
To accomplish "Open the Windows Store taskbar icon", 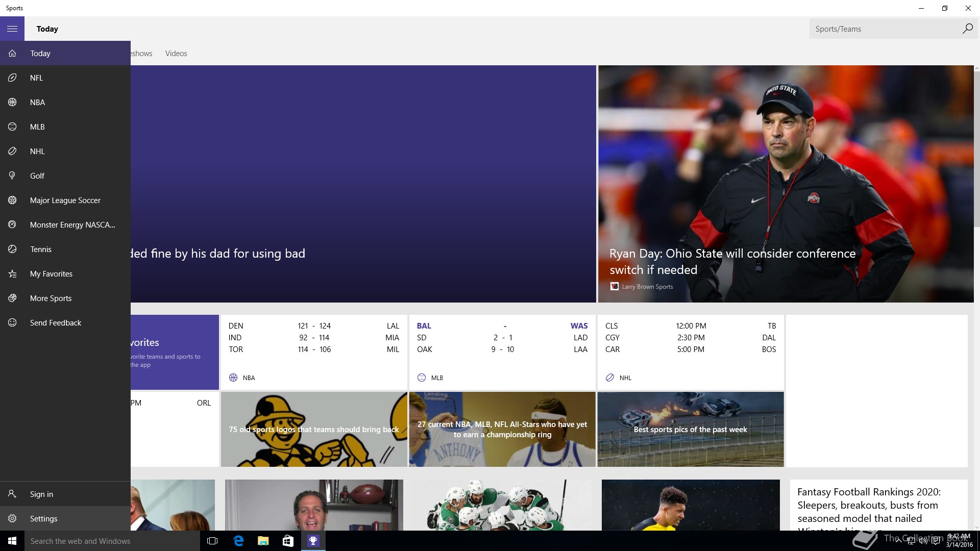I will point(288,541).
